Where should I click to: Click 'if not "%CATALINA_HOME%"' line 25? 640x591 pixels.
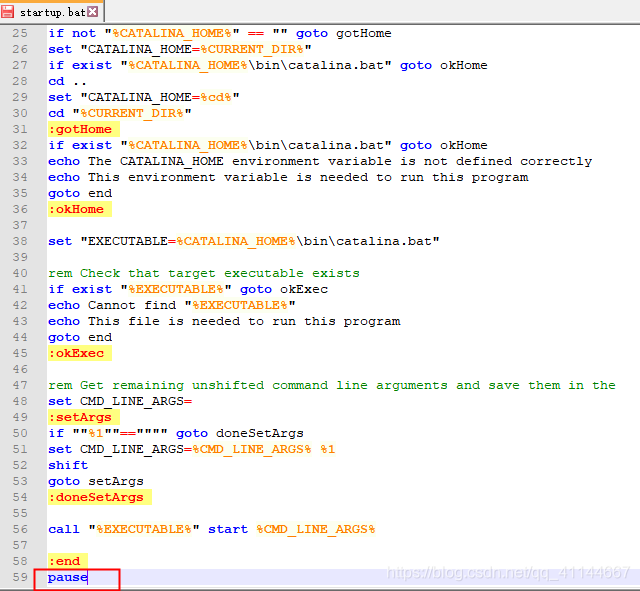[x=220, y=33]
